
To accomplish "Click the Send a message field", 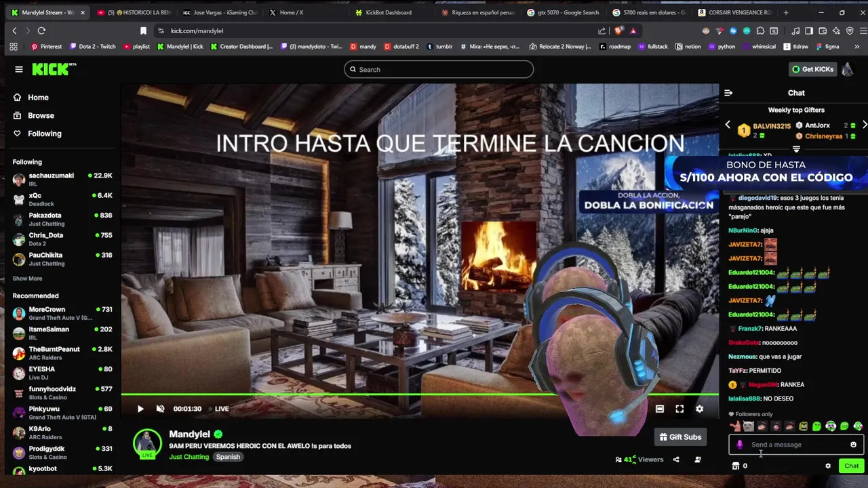I will point(795,445).
